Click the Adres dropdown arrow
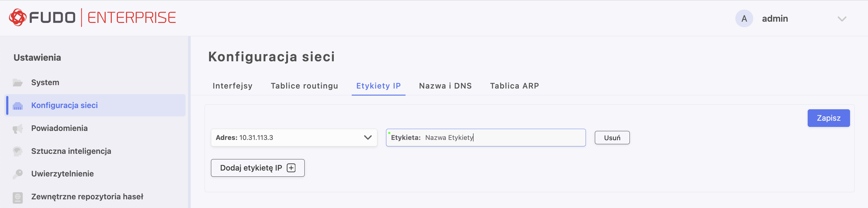Viewport: 868px width, 208px height. click(367, 137)
